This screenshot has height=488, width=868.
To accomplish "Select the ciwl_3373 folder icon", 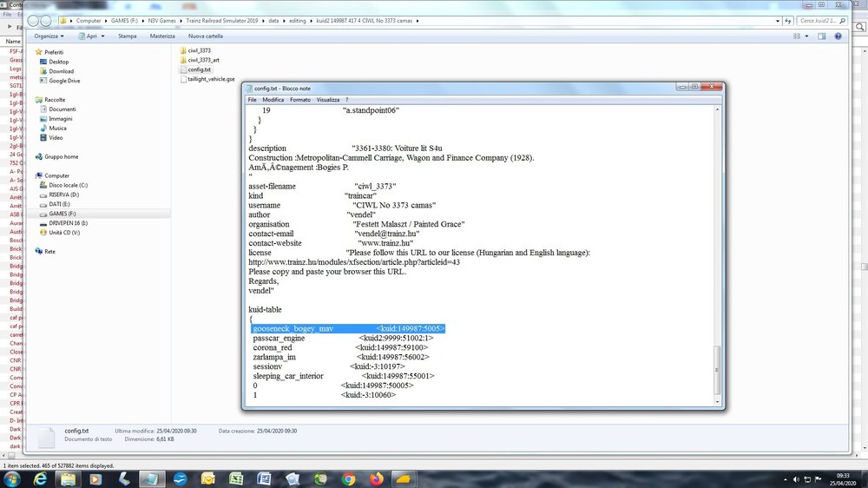I will pos(183,50).
